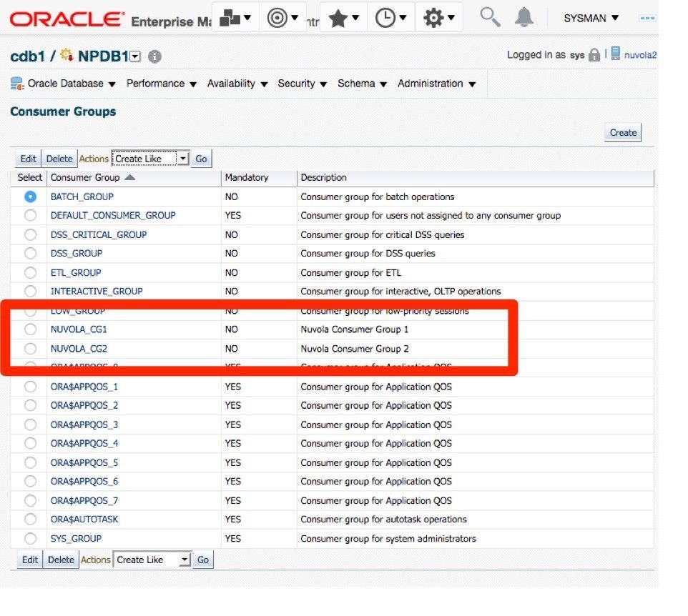Image resolution: width=688 pixels, height=616 pixels.
Task: Select the ORA$APPQOS_4 radio button
Action: click(x=30, y=443)
